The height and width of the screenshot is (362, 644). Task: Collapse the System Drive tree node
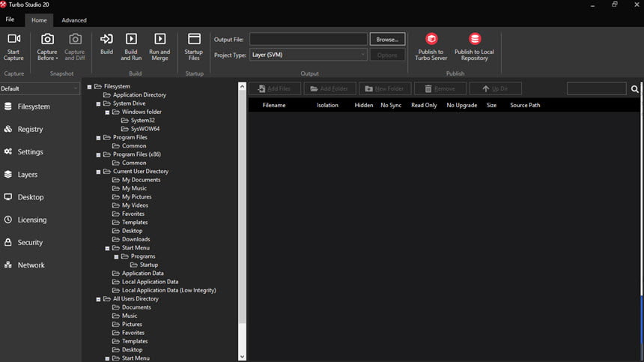(x=98, y=104)
